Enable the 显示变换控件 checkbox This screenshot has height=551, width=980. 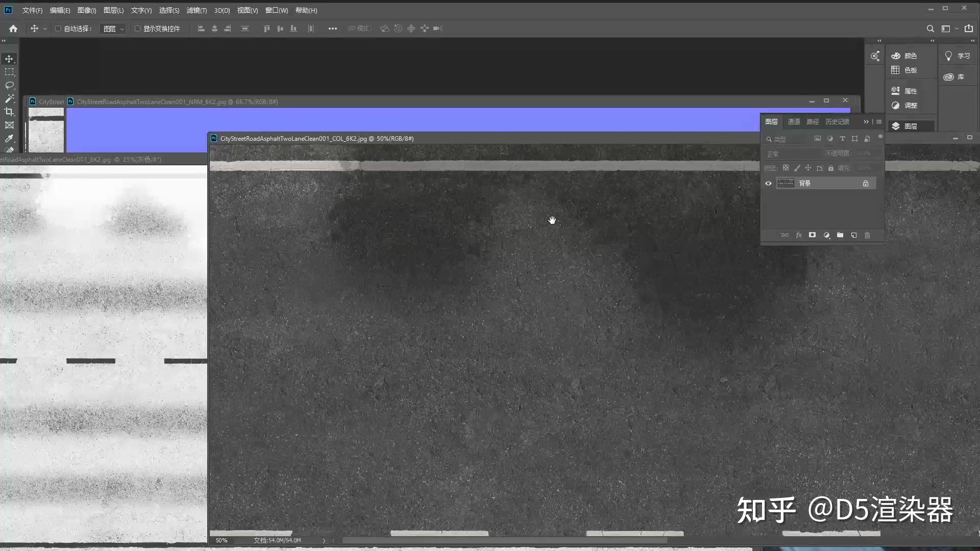coord(137,29)
